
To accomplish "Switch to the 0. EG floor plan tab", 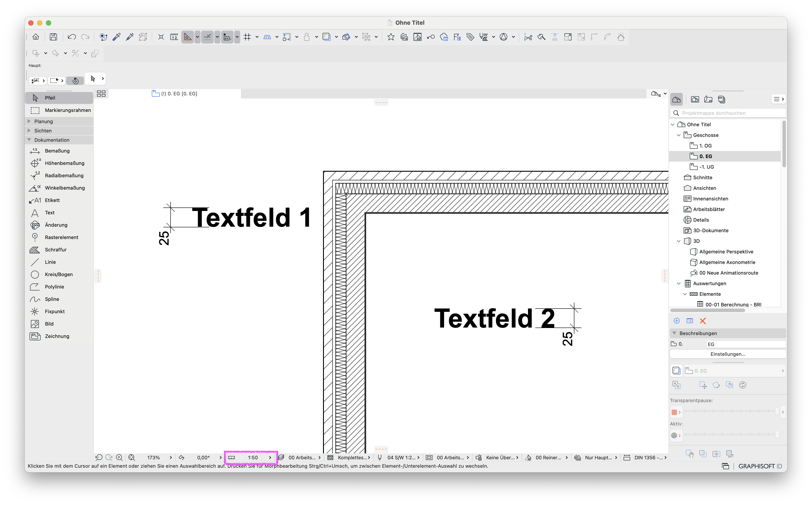I will 174,94.
